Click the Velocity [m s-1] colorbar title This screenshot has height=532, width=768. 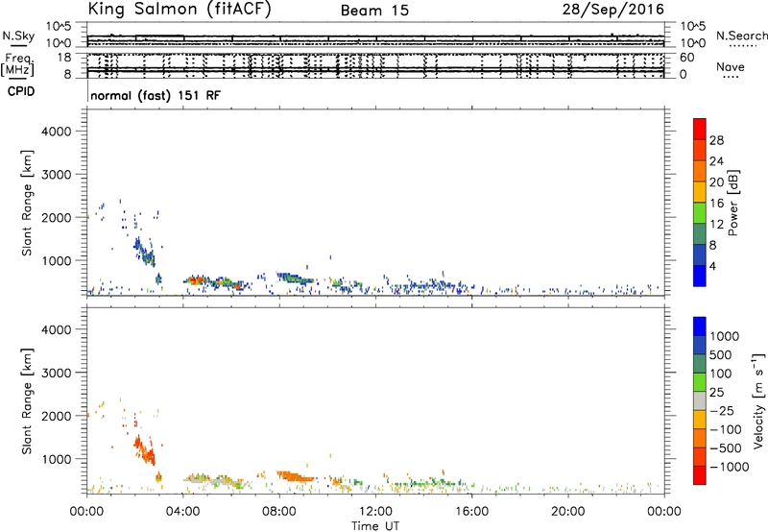tap(758, 400)
